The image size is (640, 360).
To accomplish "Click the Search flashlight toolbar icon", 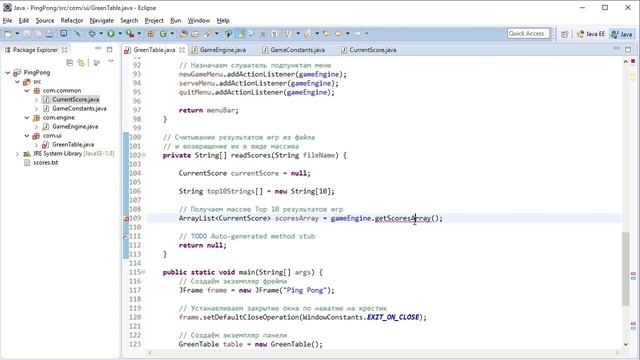I will click(208, 34).
